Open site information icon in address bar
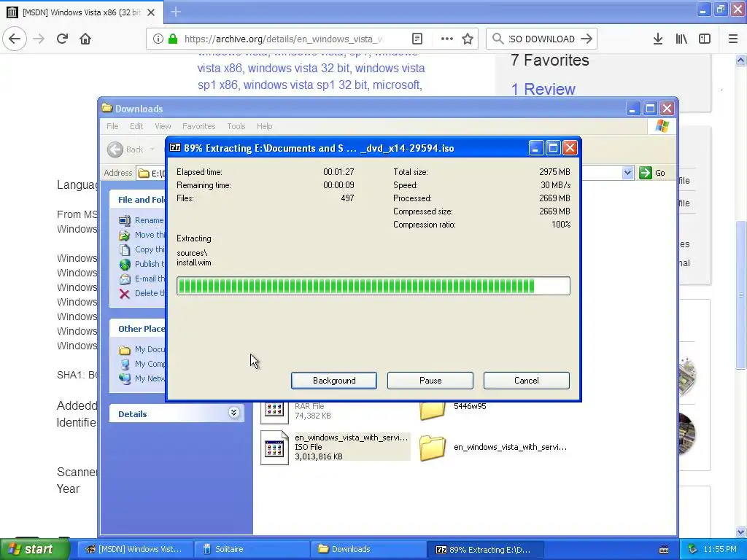The height and width of the screenshot is (560, 747). (x=158, y=39)
